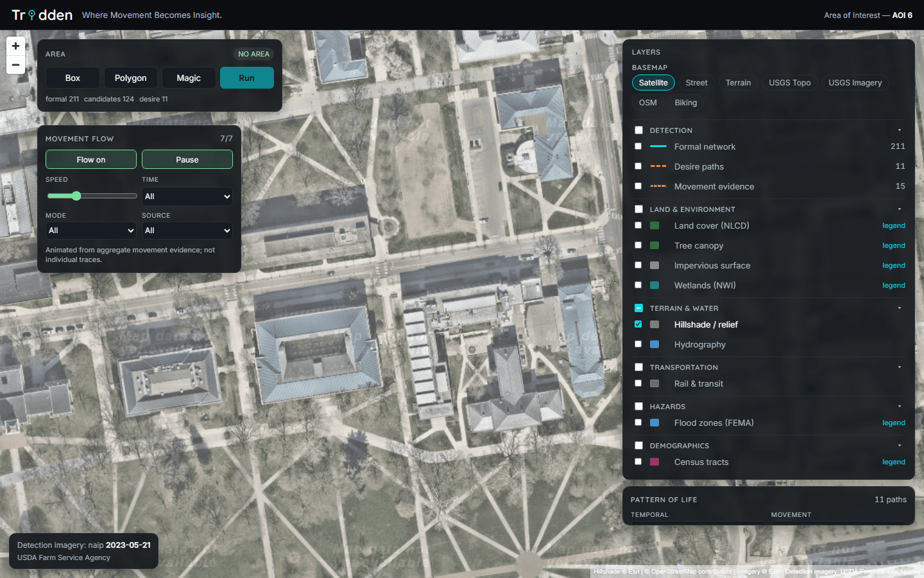Collapse the DETECTION section arrow

(x=900, y=130)
